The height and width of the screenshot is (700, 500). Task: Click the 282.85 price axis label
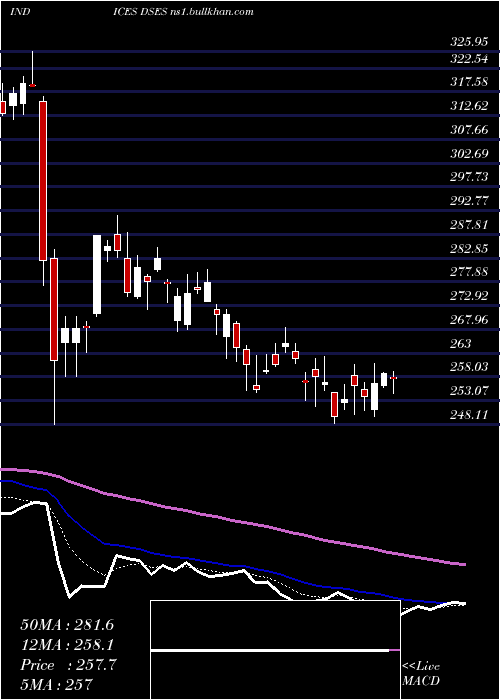click(x=469, y=249)
